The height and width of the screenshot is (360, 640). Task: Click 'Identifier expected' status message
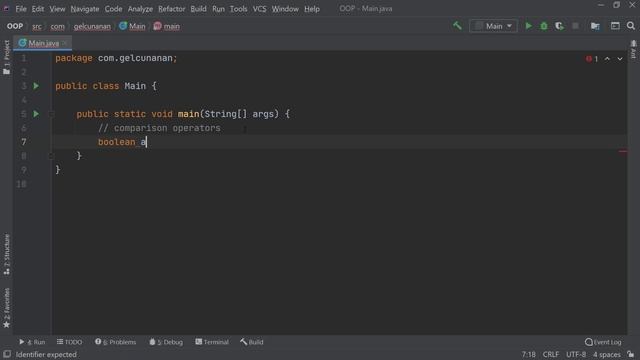46,354
